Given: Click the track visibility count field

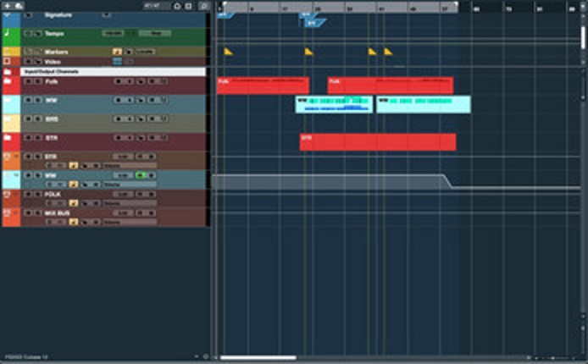Looking at the screenshot, I should click(x=152, y=6).
